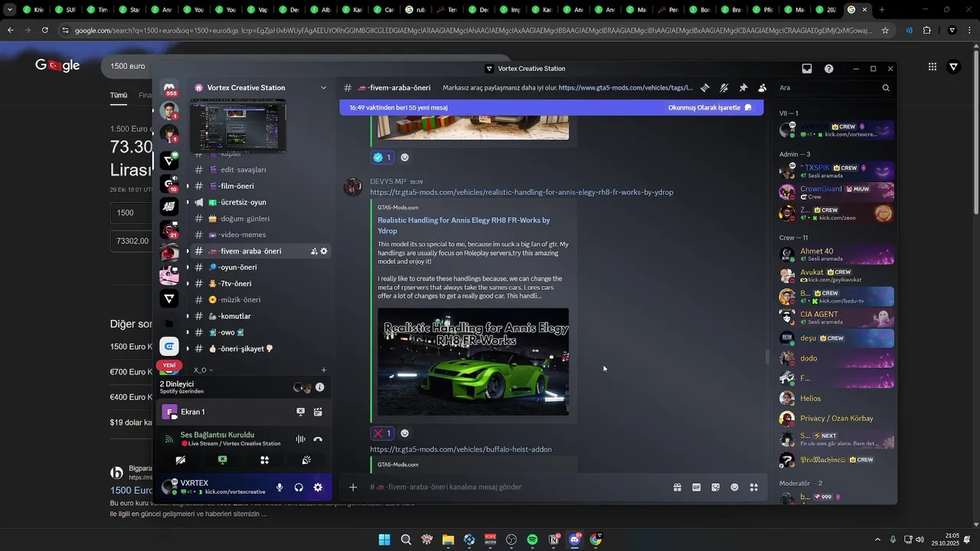Toggle channel notification mute bell icon
The height and width of the screenshot is (551, 980).
[724, 88]
